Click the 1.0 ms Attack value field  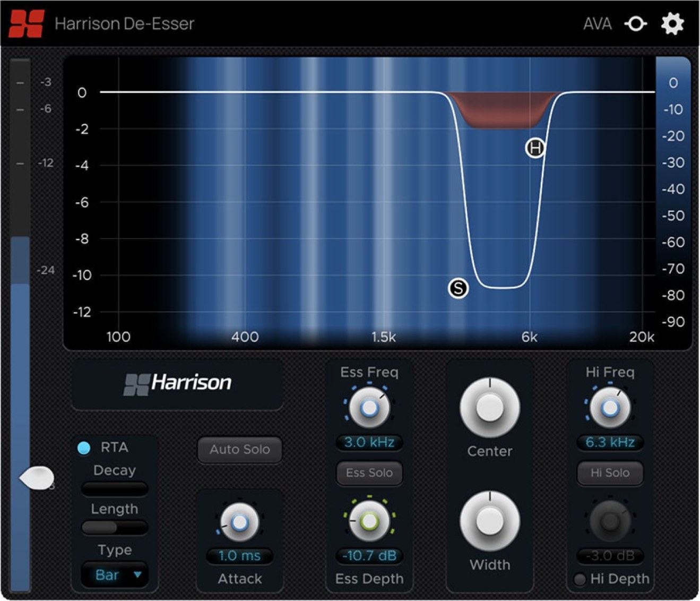240,556
